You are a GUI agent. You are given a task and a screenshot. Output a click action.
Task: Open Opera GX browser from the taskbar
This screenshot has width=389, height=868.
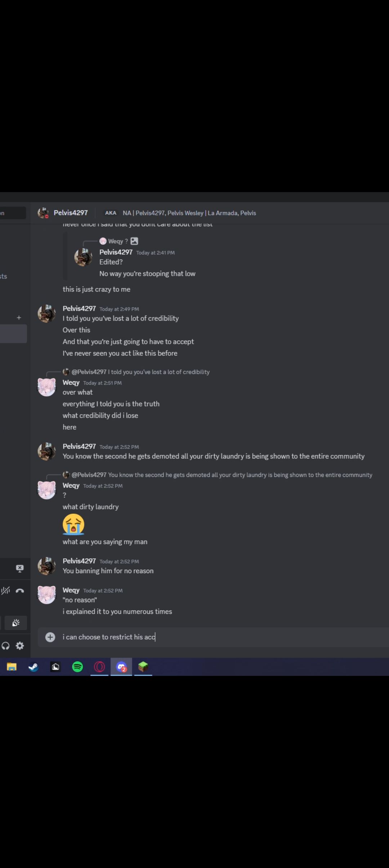(x=99, y=667)
